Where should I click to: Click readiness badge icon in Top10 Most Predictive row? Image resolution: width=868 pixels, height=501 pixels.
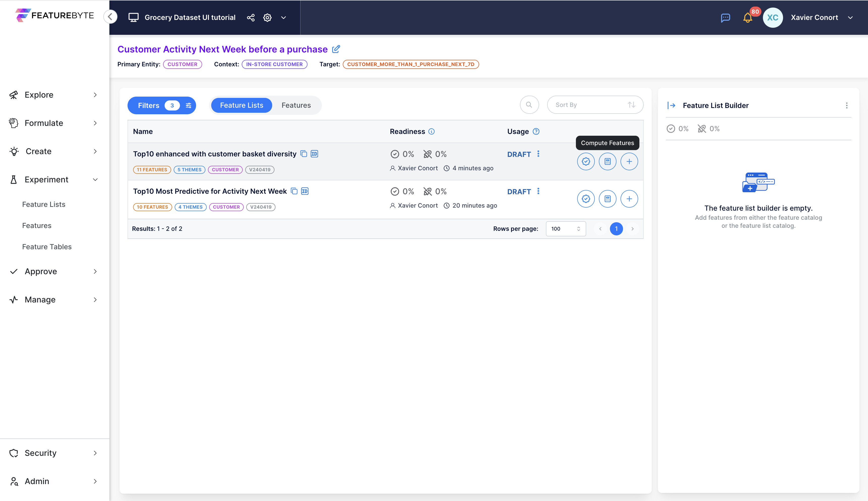click(586, 199)
